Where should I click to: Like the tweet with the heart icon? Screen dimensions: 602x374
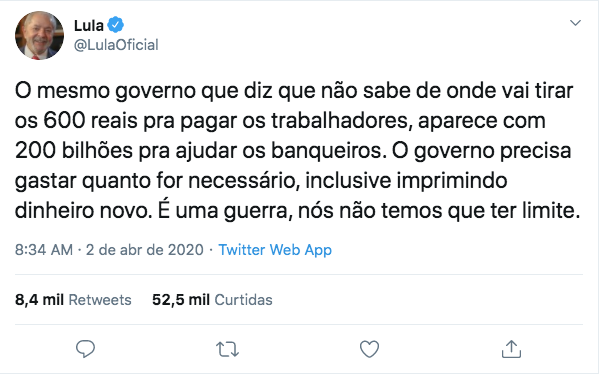[x=369, y=349]
